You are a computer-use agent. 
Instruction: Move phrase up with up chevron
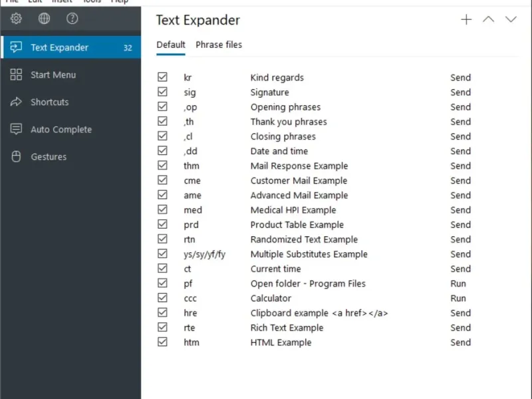coord(488,20)
